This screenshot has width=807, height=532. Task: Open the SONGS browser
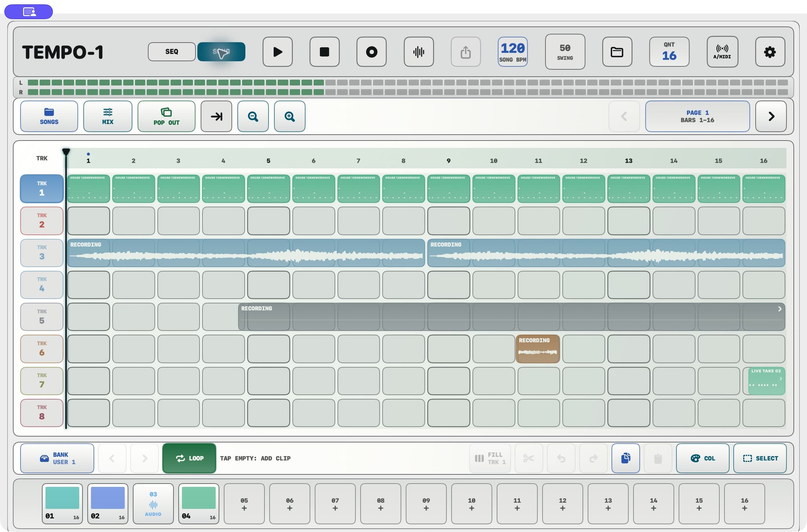coord(49,116)
